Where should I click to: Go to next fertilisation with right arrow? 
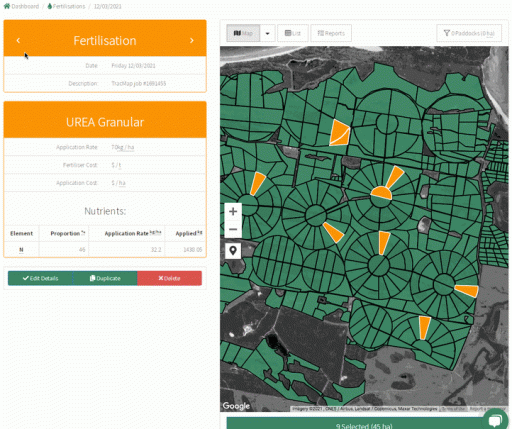point(192,40)
